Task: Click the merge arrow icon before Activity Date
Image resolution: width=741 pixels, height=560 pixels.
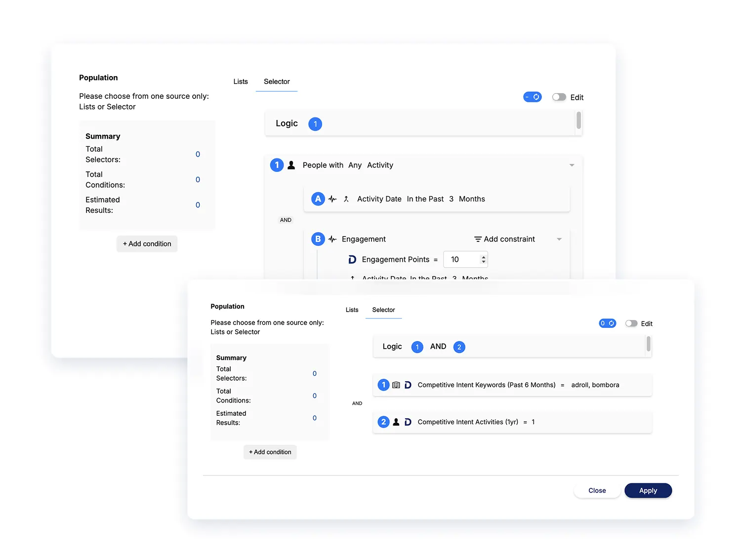Action: point(346,199)
